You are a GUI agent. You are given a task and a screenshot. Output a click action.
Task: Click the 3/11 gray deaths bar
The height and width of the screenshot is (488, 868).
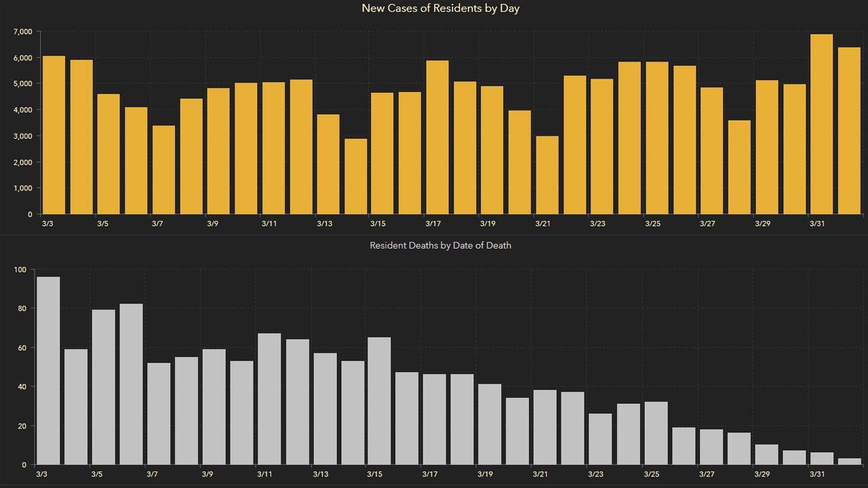pyautogui.click(x=269, y=399)
